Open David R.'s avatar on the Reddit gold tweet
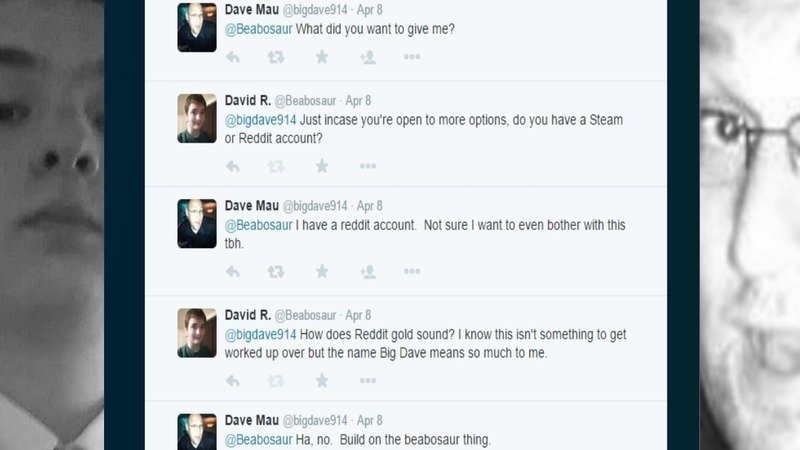 pos(197,332)
